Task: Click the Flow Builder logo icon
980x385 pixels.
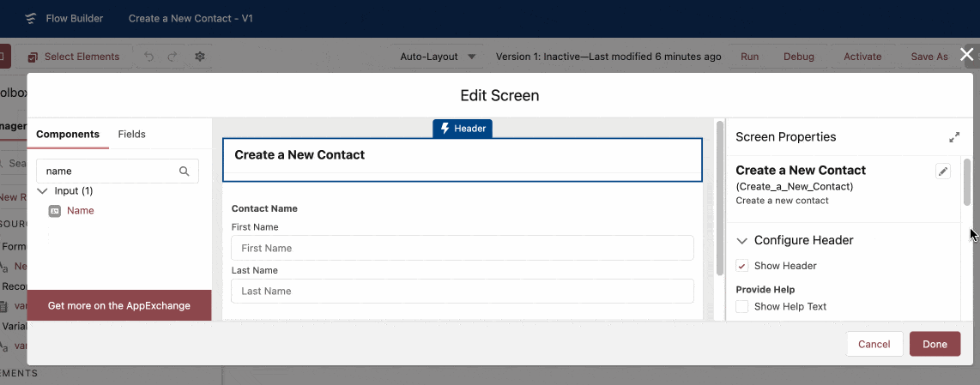Action: pyautogui.click(x=31, y=18)
